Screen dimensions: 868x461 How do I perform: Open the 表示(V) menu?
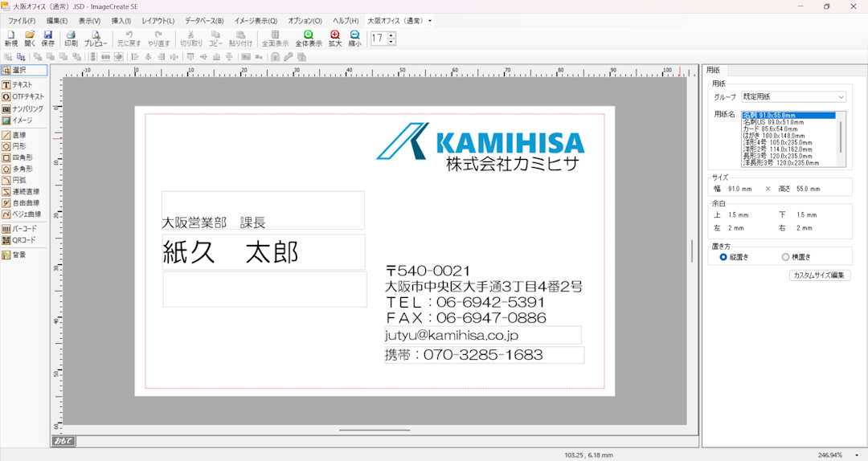[x=89, y=21]
